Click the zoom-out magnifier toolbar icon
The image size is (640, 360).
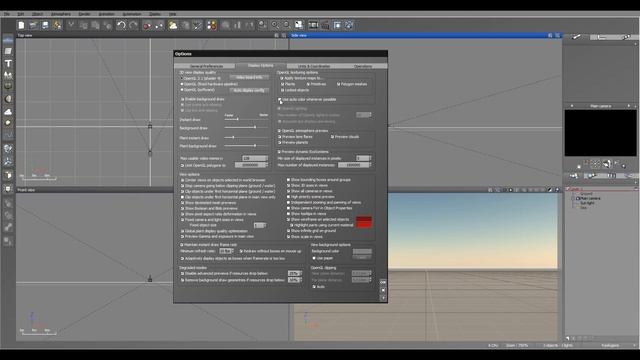(287, 25)
